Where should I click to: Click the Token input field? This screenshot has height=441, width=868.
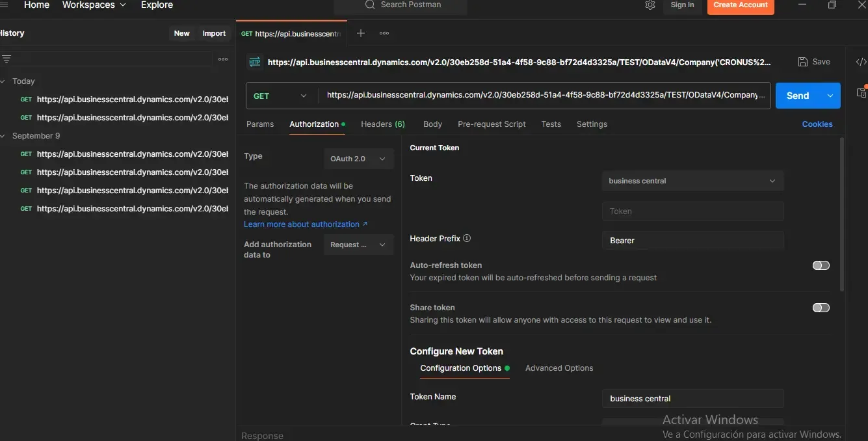click(692, 211)
